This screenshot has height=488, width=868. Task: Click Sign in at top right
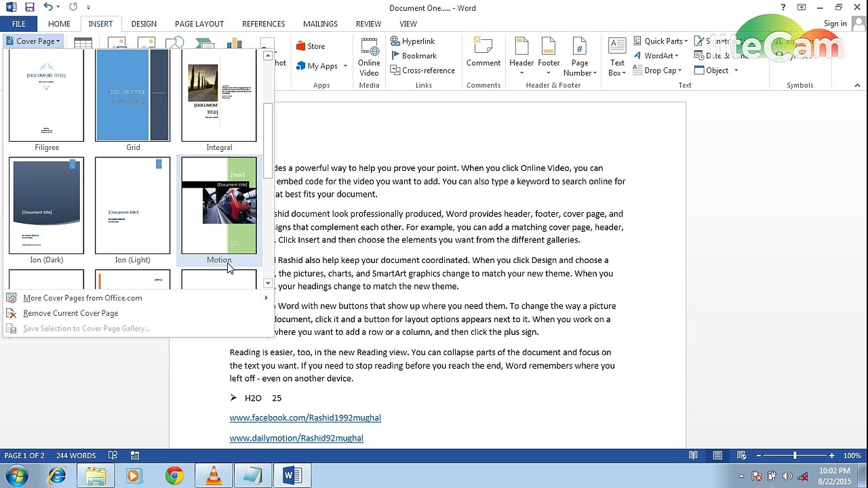835,24
